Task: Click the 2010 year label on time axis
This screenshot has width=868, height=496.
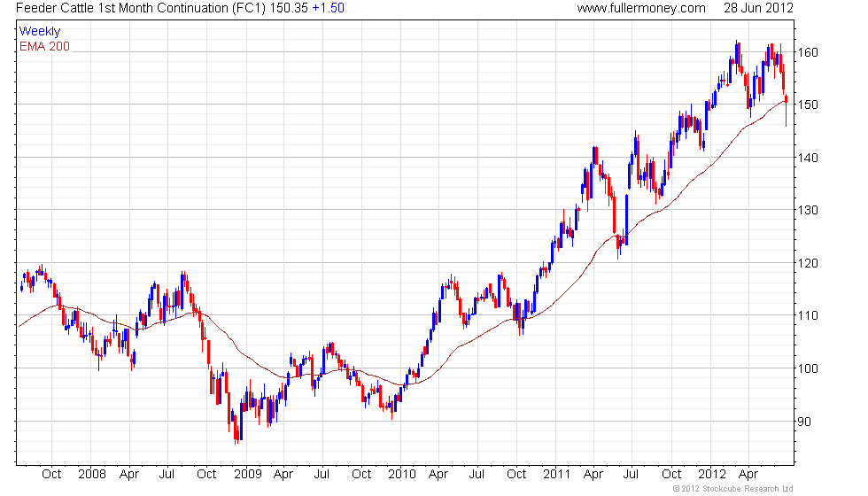Action: [402, 475]
